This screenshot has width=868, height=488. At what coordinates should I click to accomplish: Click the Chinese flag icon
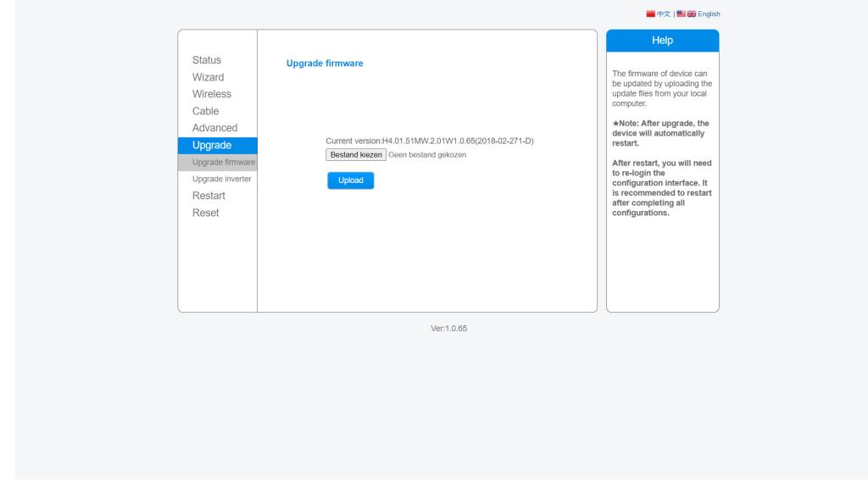651,14
